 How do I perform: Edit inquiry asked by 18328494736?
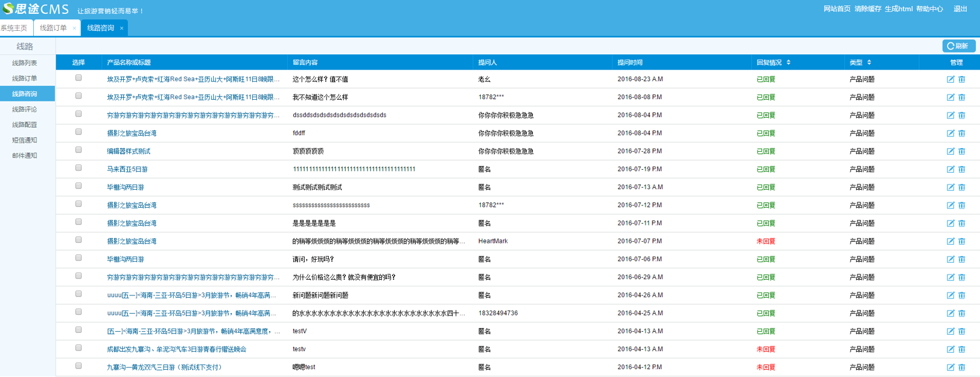950,313
